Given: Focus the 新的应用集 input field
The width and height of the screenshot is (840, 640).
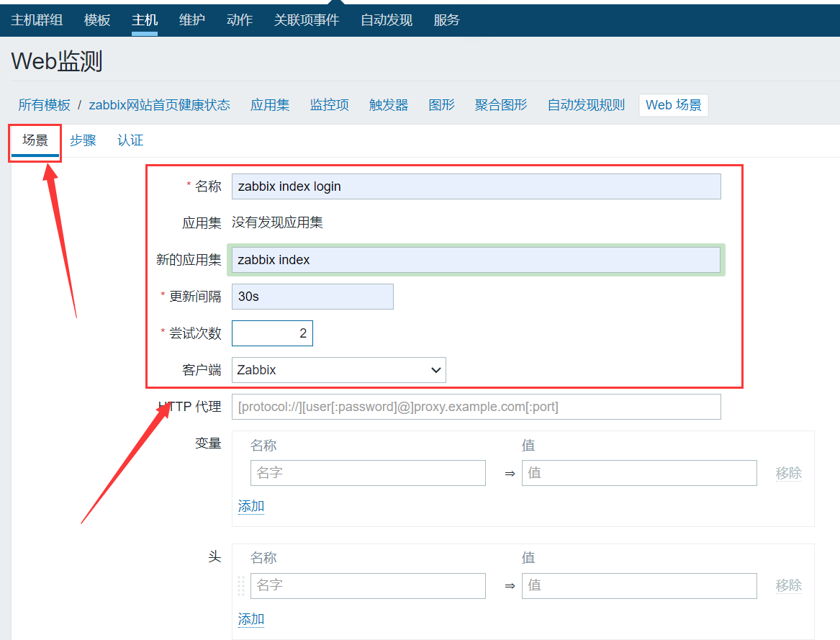Looking at the screenshot, I should pyautogui.click(x=477, y=260).
